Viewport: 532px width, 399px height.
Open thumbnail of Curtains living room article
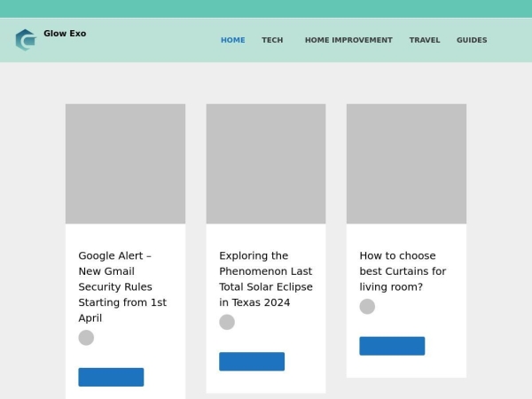(406, 163)
